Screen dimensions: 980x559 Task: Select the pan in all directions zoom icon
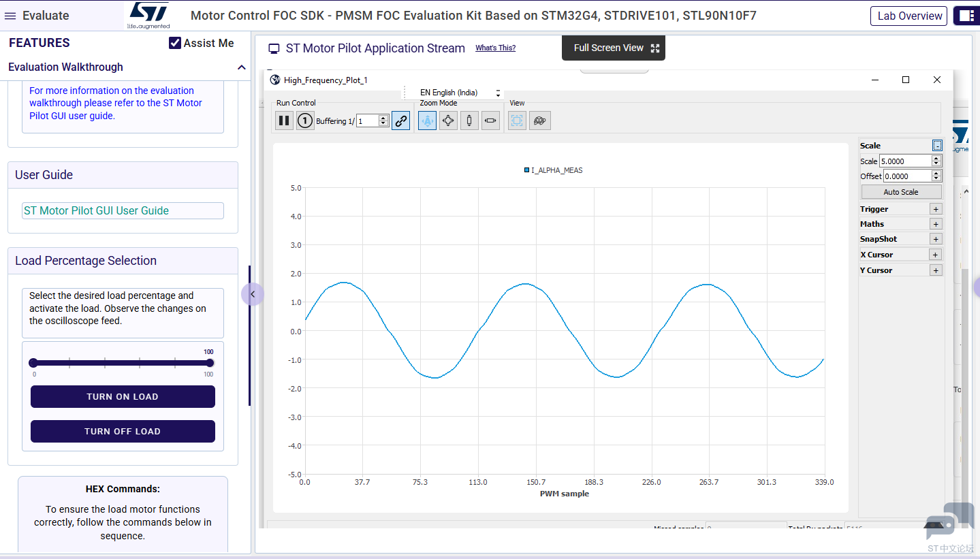click(448, 121)
